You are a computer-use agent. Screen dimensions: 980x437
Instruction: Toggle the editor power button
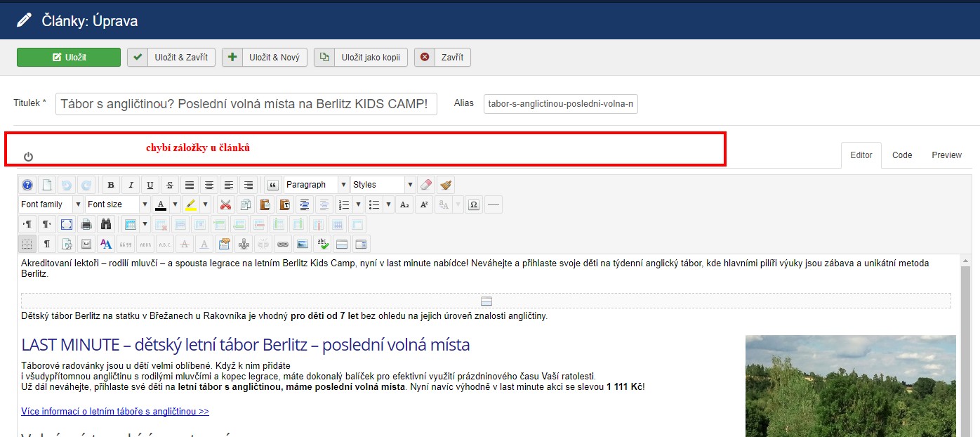pyautogui.click(x=29, y=157)
